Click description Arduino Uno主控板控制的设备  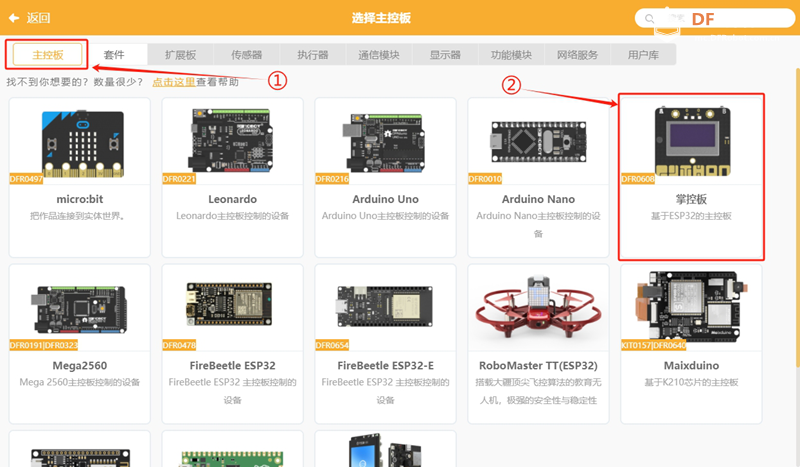click(x=385, y=216)
